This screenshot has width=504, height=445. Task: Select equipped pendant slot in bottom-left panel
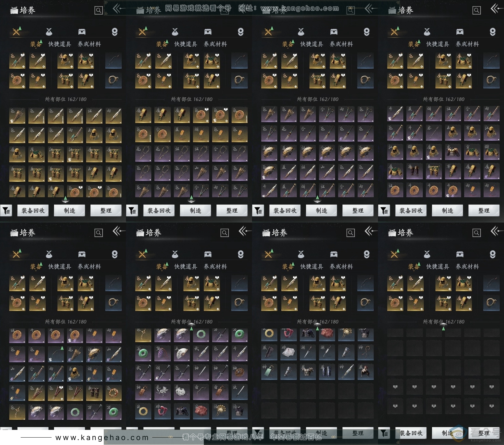click(37, 303)
